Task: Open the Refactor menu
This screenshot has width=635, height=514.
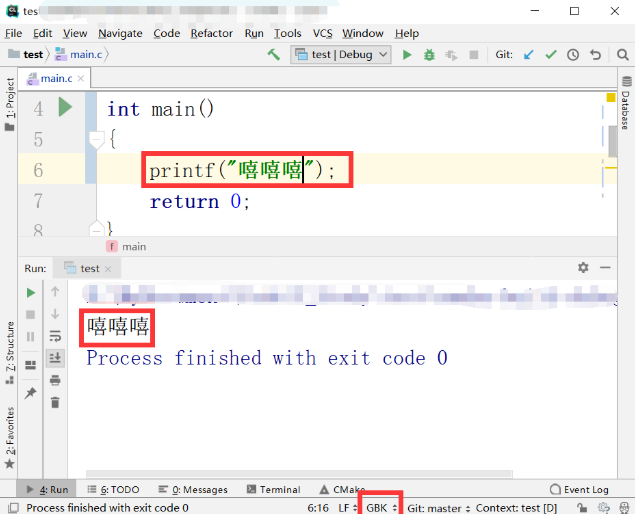Action: point(211,33)
